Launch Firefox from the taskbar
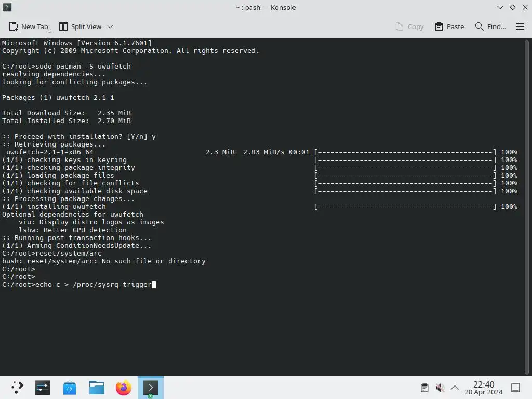Screen dimensions: 532x399 coord(124,388)
